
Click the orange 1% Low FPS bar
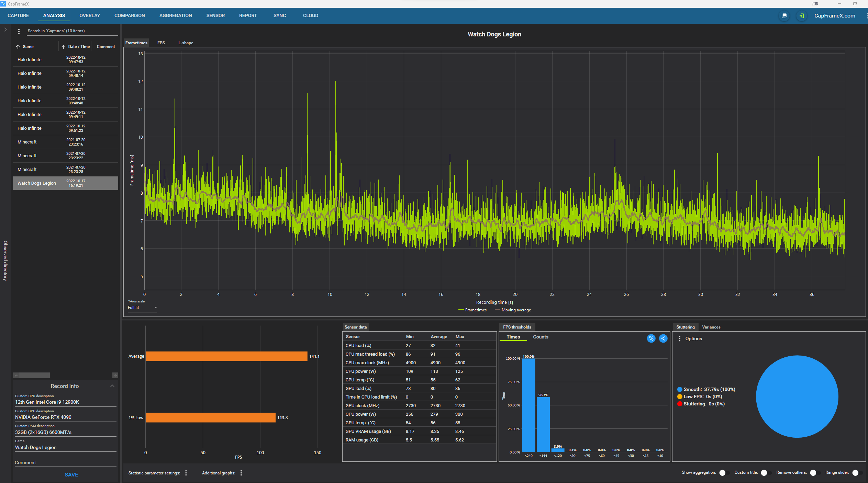coord(211,417)
